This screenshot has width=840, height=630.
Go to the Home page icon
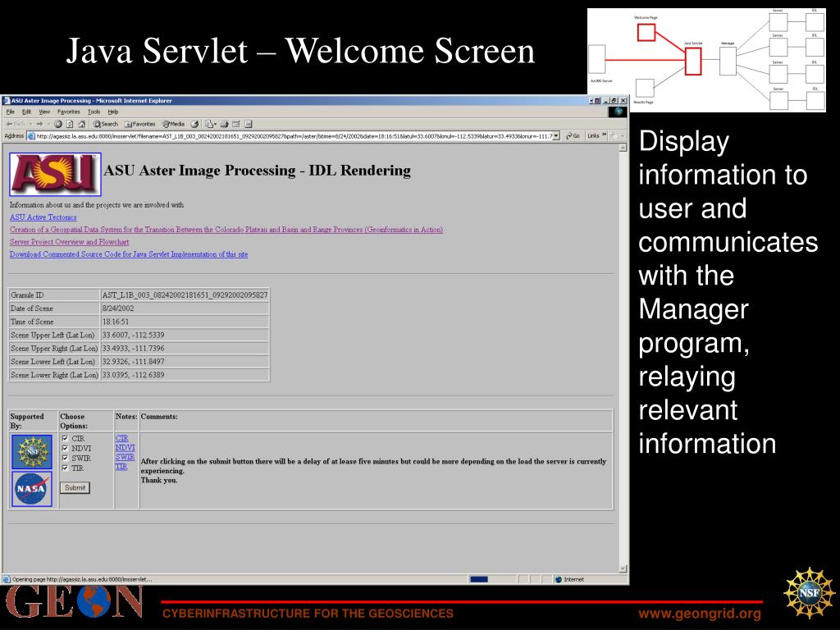pyautogui.click(x=82, y=124)
